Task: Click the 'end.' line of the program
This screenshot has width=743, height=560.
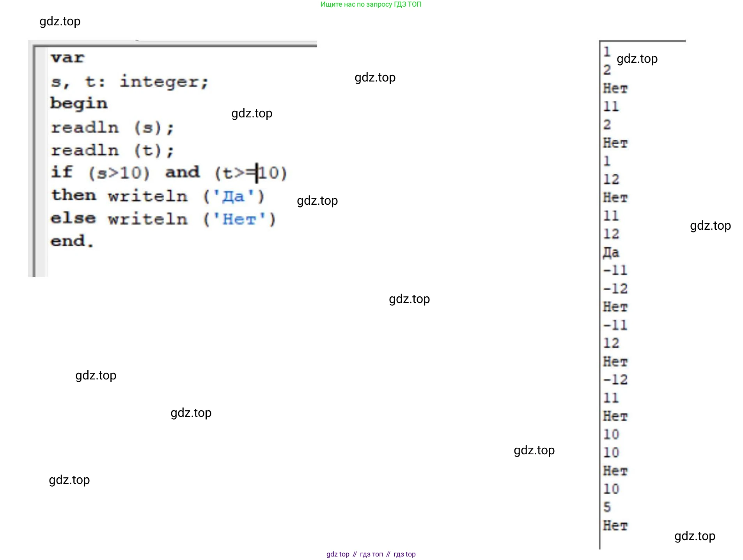Action: 72,241
